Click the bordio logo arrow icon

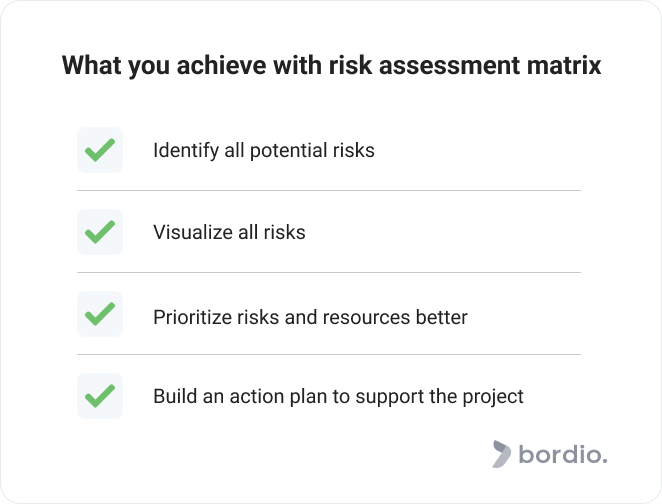[501, 454]
